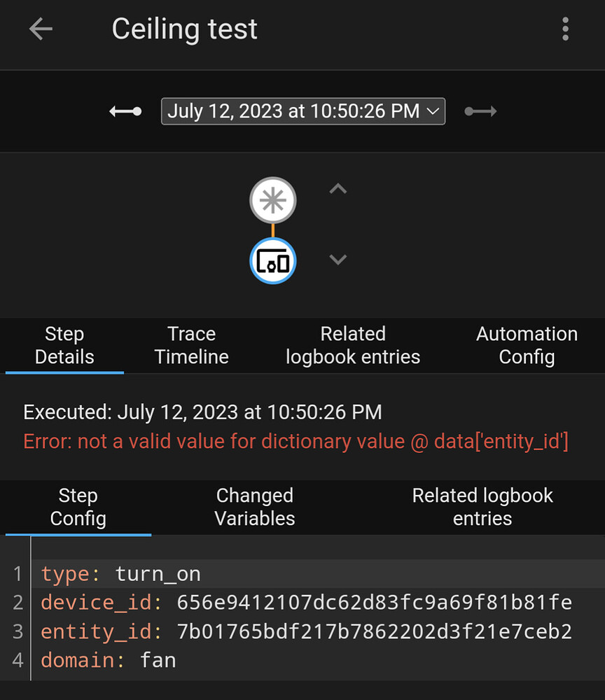Open the overflow menu via three-dots icon
This screenshot has width=605, height=700.
click(565, 29)
